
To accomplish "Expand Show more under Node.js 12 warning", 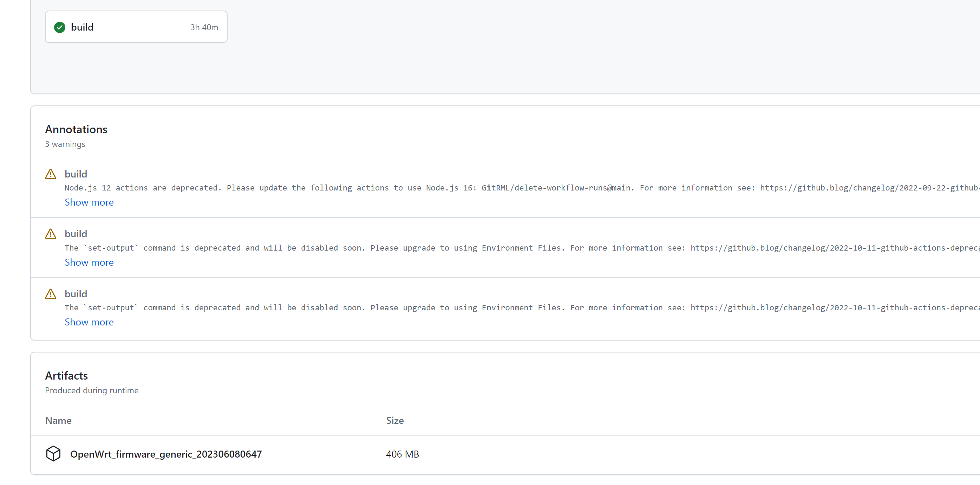I will [x=89, y=202].
